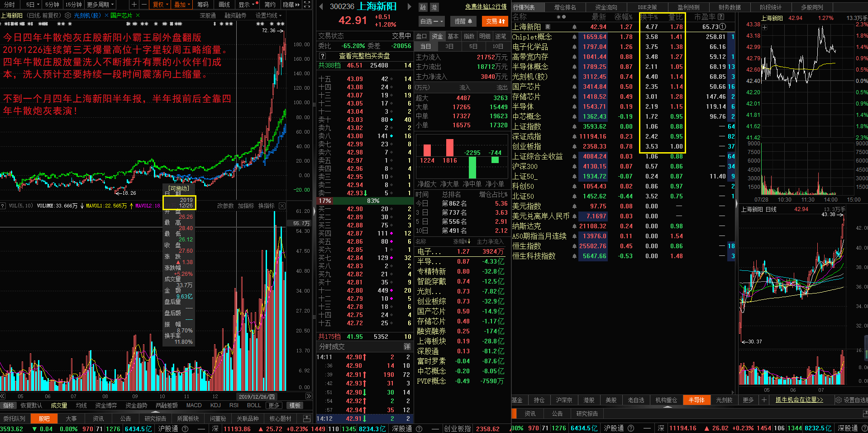
Task: Select MACD indicator tab
Action: tap(194, 405)
